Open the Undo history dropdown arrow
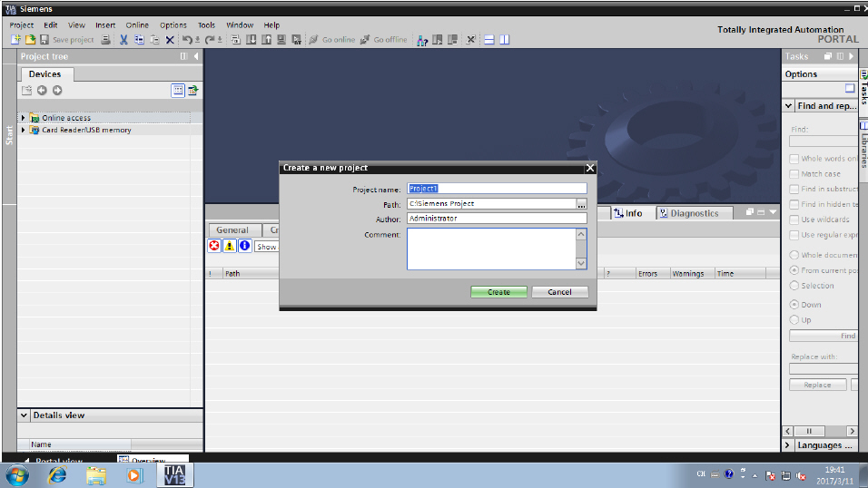Image resolution: width=868 pixels, height=488 pixels. (x=198, y=40)
